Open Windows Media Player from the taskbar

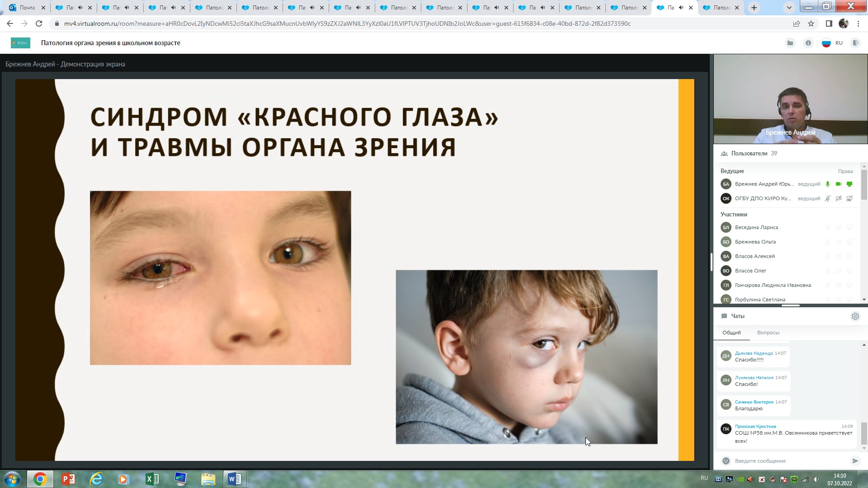click(x=123, y=479)
